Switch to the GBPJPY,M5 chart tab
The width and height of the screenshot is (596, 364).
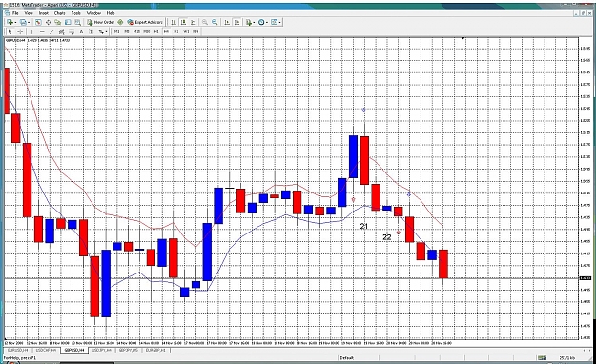tap(129, 350)
